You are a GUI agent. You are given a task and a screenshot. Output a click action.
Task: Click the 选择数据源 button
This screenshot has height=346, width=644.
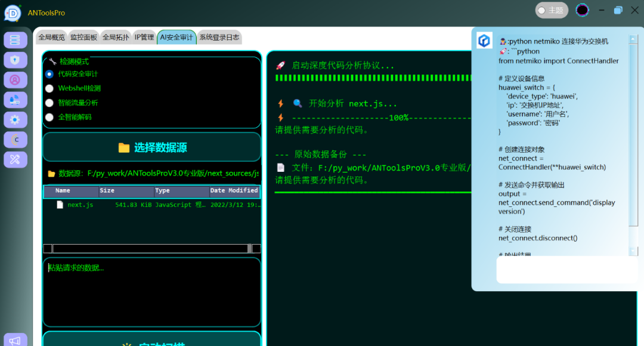[x=152, y=147]
